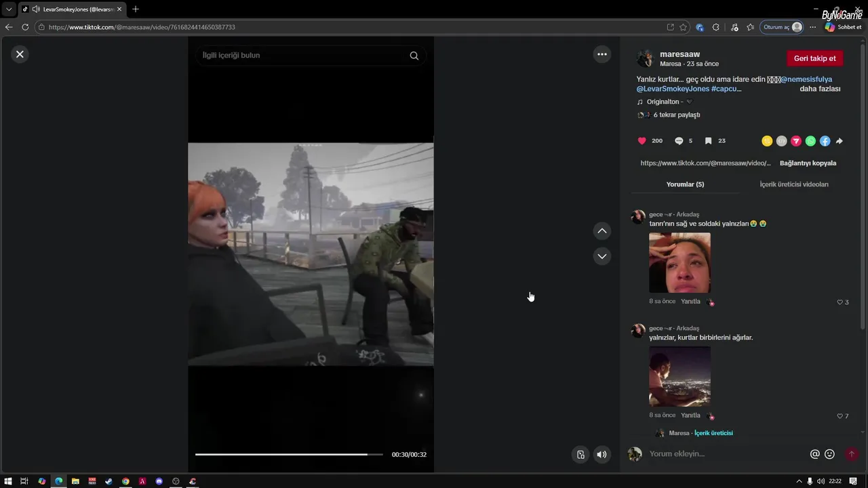The width and height of the screenshot is (868, 488).
Task: Close the LevarSmokeyJones browser tab
Action: pos(119,9)
